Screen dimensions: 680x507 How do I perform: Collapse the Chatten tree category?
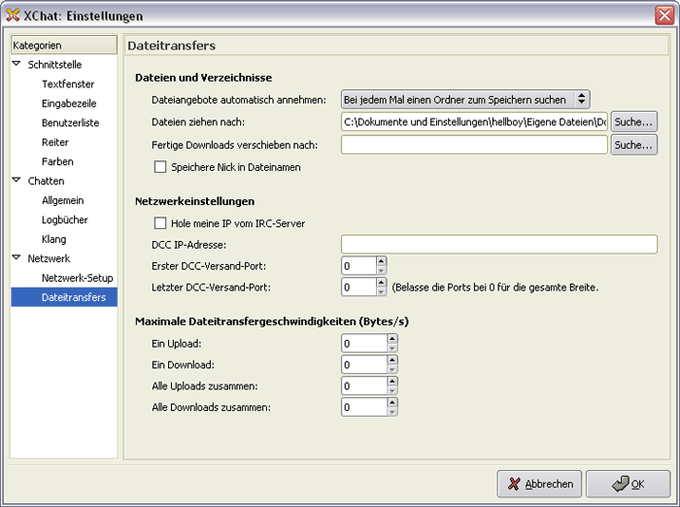[16, 180]
